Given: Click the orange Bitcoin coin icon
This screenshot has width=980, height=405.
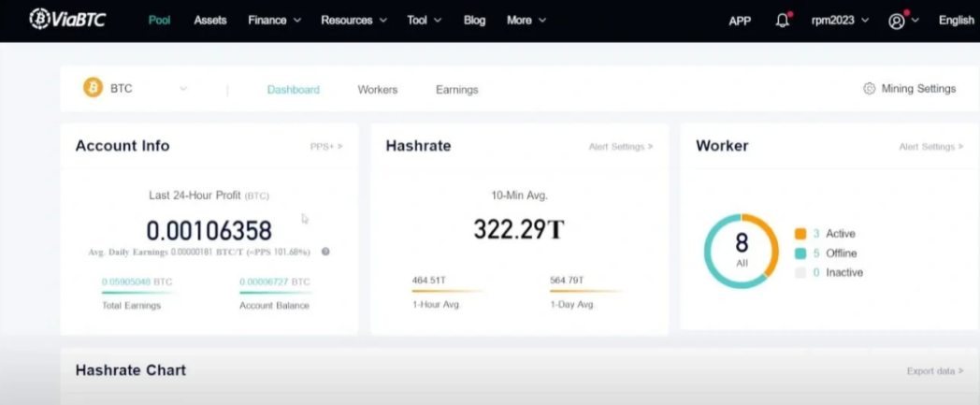Looking at the screenshot, I should click(x=93, y=89).
